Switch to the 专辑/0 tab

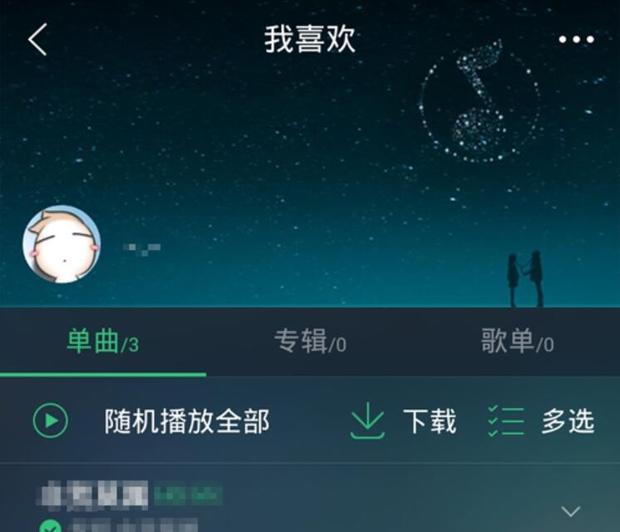point(310,341)
